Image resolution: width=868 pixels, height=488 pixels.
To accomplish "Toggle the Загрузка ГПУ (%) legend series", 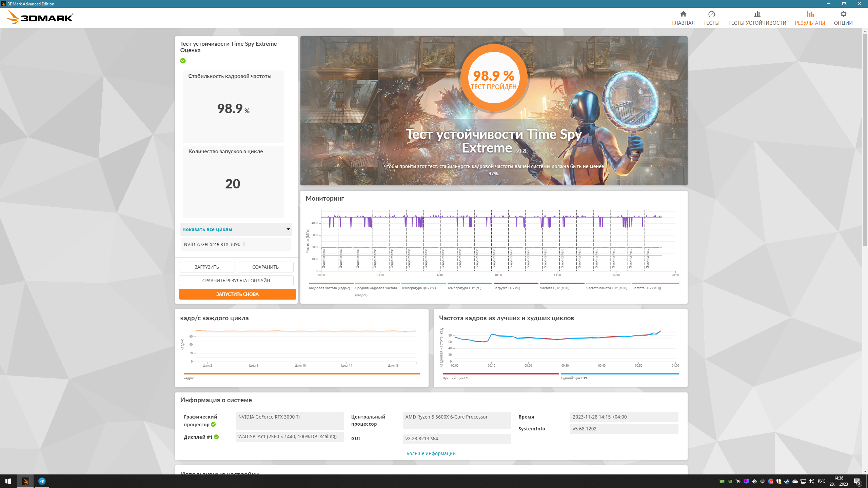I will click(x=507, y=288).
